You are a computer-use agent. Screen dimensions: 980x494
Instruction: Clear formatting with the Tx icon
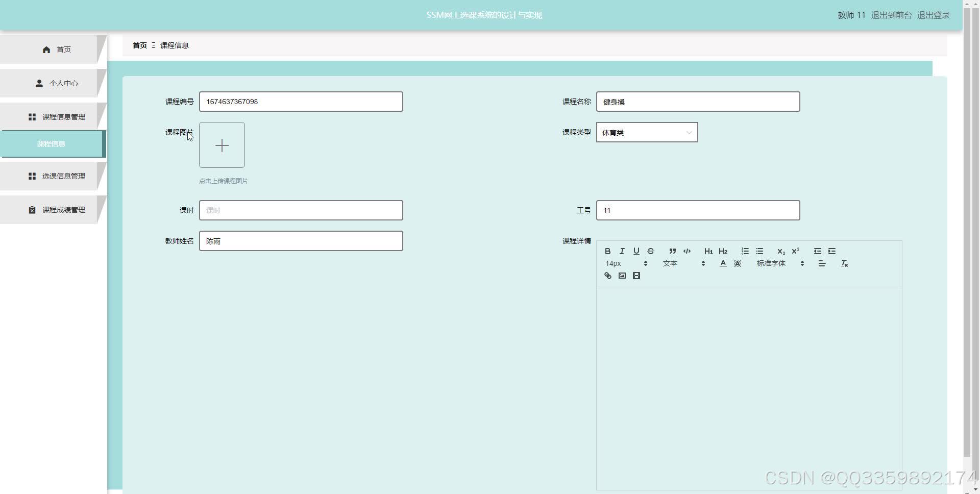844,263
